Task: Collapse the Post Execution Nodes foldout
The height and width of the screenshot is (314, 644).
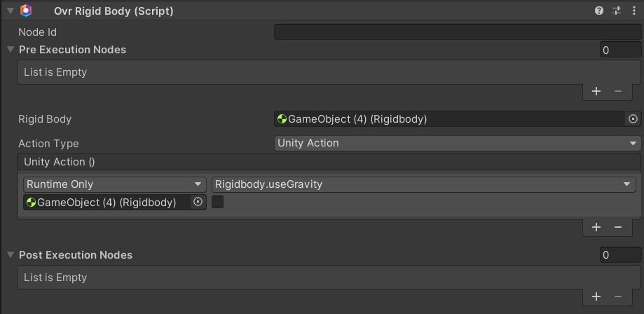Action: [11, 255]
